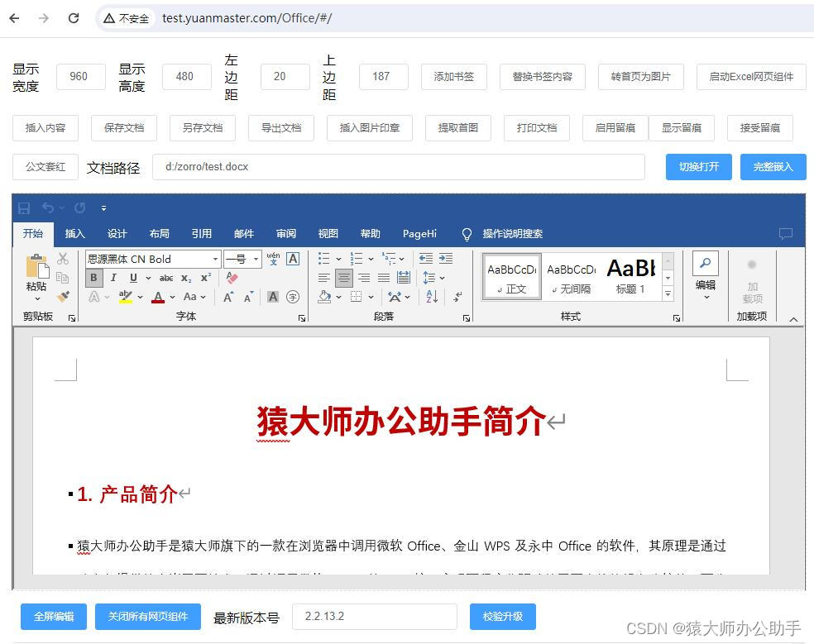Click the 全屏编辑 button
Image resolution: width=814 pixels, height=644 pixels.
54,616
